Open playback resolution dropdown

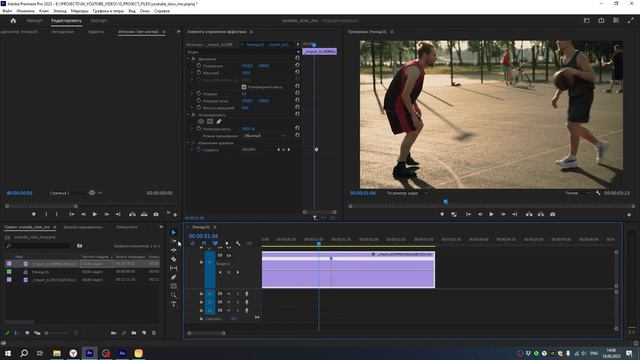[x=578, y=193]
